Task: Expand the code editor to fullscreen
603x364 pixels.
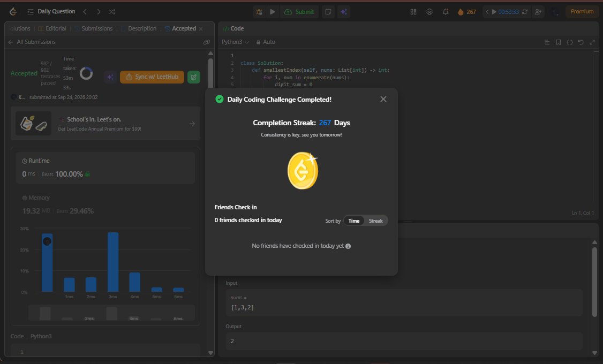Action: 592,42
